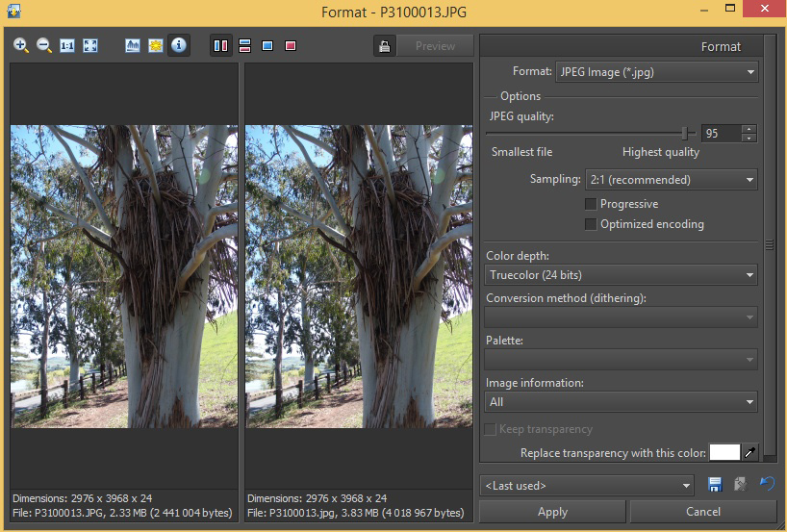Screen dimensions: 787x532
Task: Toggle the image info icon
Action: tap(179, 45)
